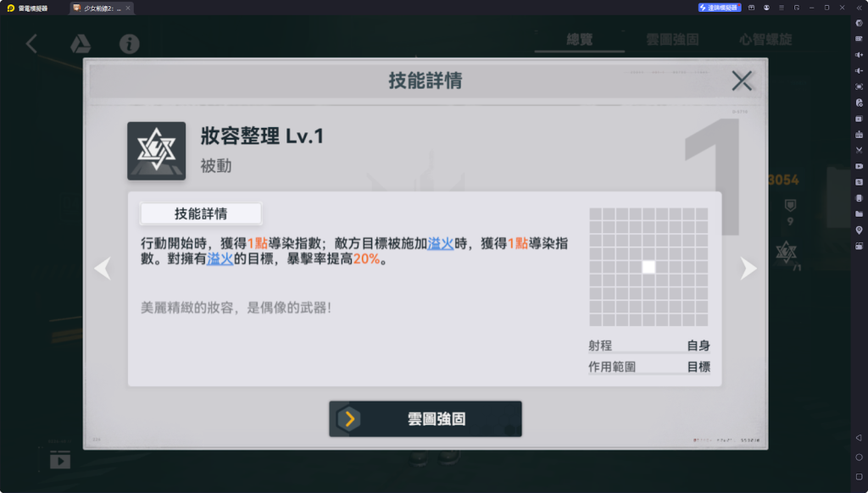Image resolution: width=868 pixels, height=493 pixels.
Task: Go to the previous skill with left arrow
Action: click(x=103, y=269)
